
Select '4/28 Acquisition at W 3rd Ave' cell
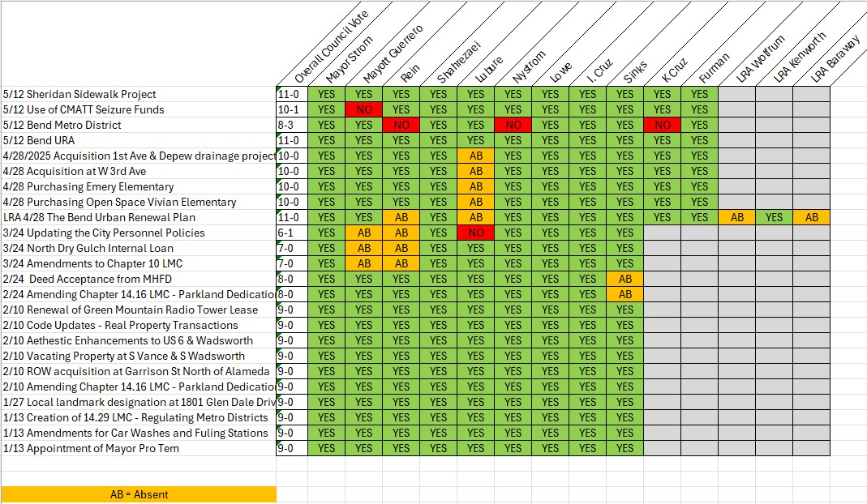point(138,171)
